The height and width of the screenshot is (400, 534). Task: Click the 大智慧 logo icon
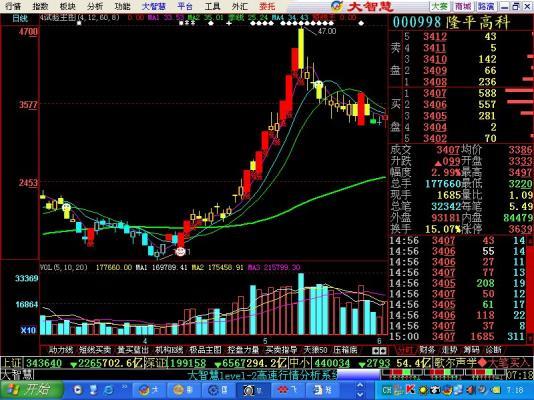tap(336, 6)
